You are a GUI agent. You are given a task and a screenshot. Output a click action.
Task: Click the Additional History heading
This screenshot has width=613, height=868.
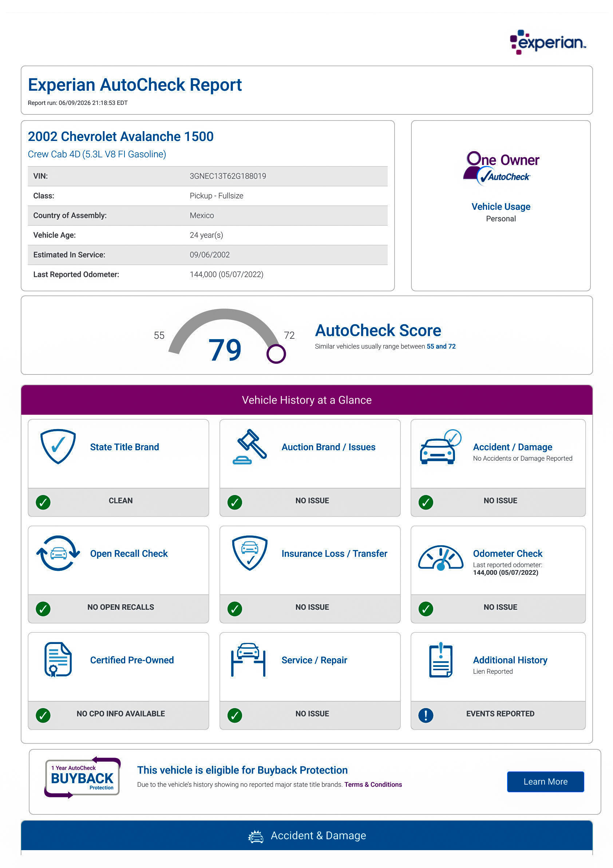tap(510, 660)
